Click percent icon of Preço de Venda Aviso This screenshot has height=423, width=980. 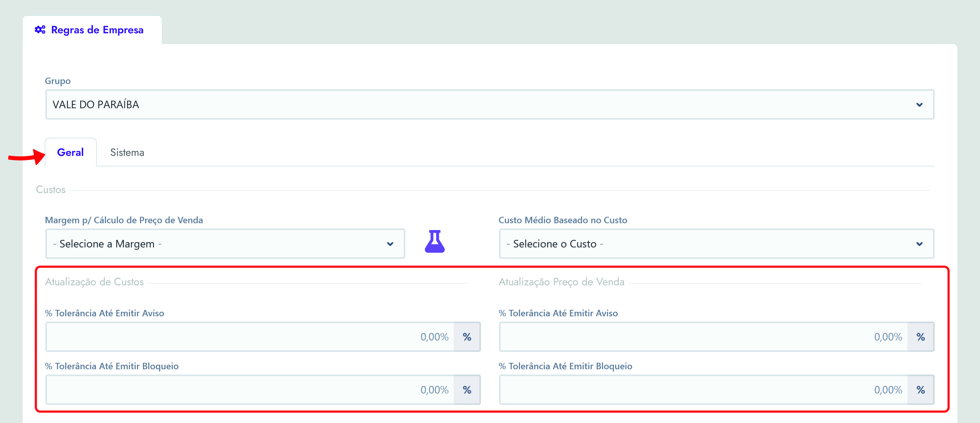click(920, 337)
